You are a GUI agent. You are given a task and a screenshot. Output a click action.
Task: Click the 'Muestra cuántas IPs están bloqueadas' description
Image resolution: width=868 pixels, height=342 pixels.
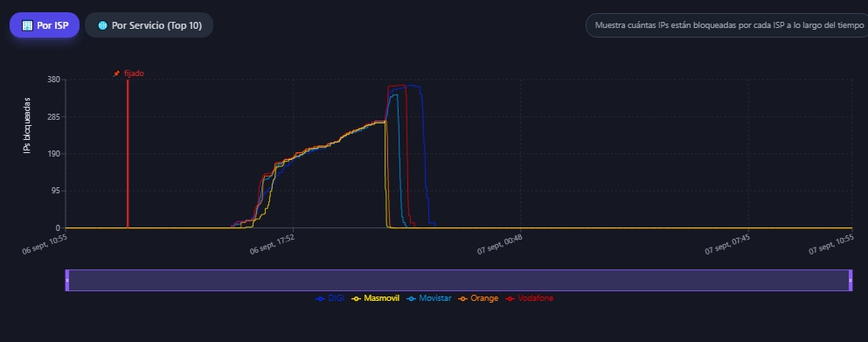[x=728, y=25]
